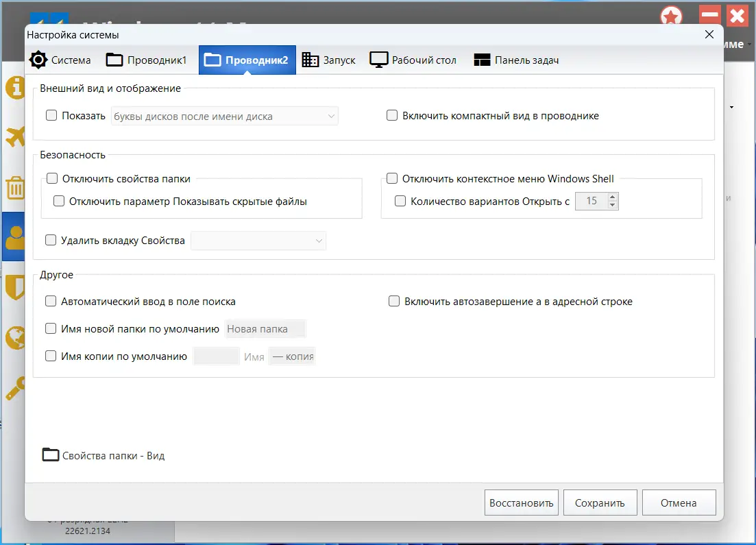Click the user icon in the background sidebar
This screenshot has height=545, width=756.
[16, 237]
